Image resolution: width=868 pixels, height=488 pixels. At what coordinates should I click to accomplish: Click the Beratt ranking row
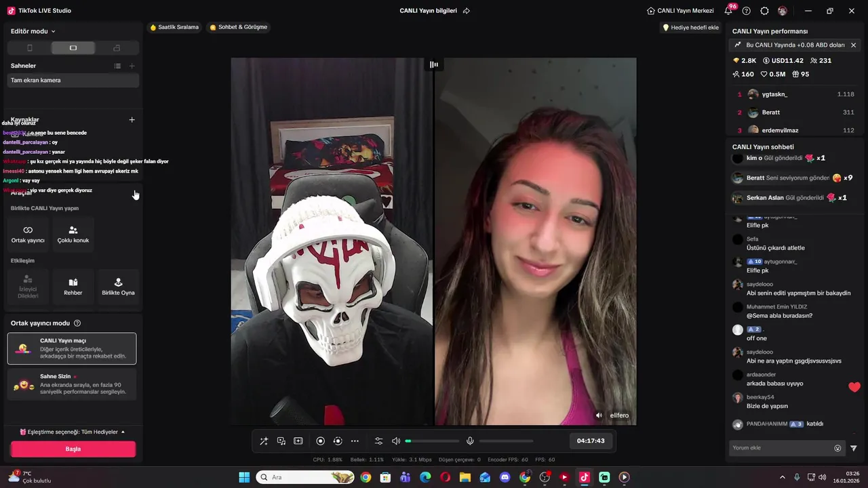pos(795,113)
